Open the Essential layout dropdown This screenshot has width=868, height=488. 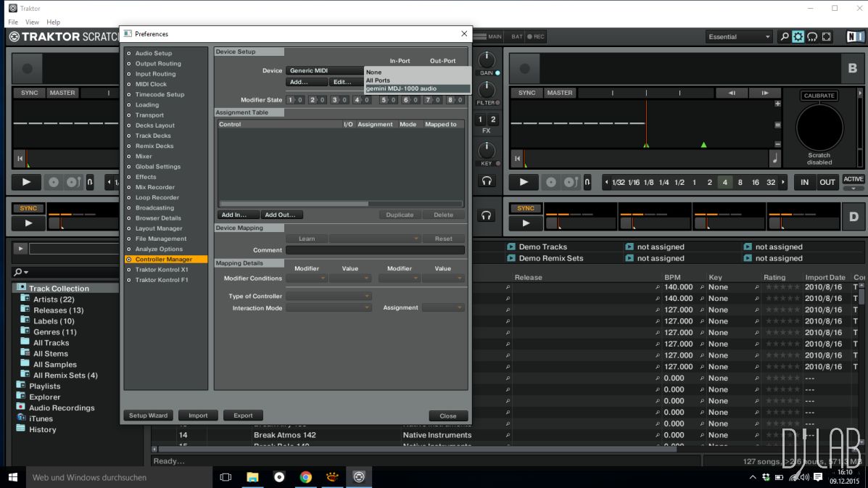739,37
